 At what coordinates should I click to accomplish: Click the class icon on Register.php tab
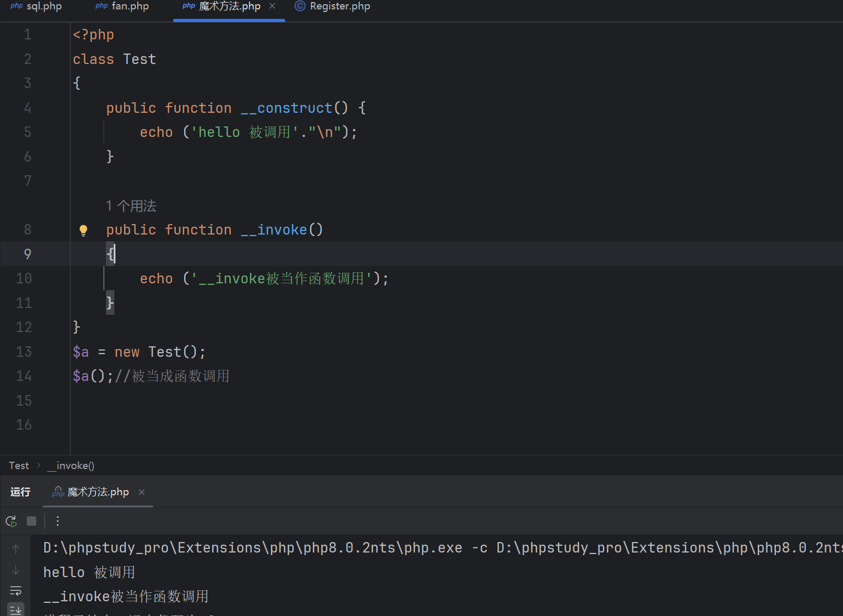coord(300,6)
